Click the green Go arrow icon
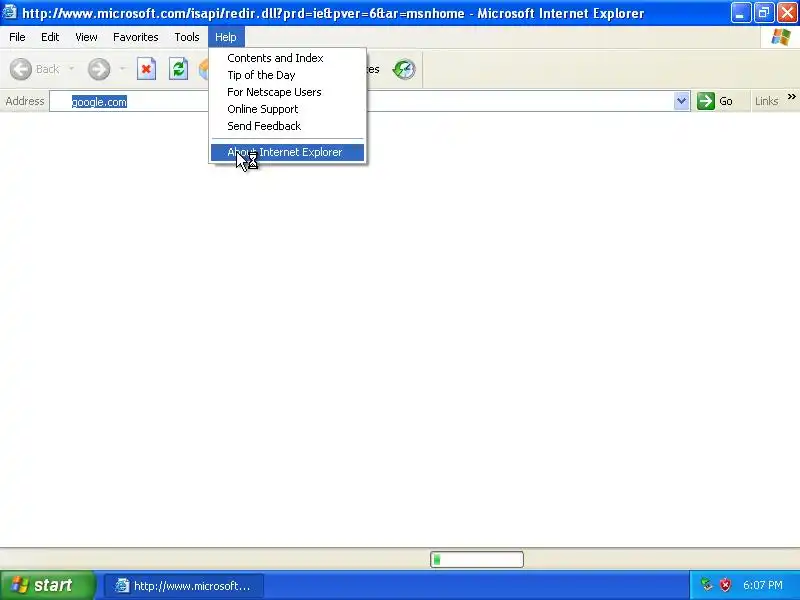The image size is (800, 600). point(706,101)
